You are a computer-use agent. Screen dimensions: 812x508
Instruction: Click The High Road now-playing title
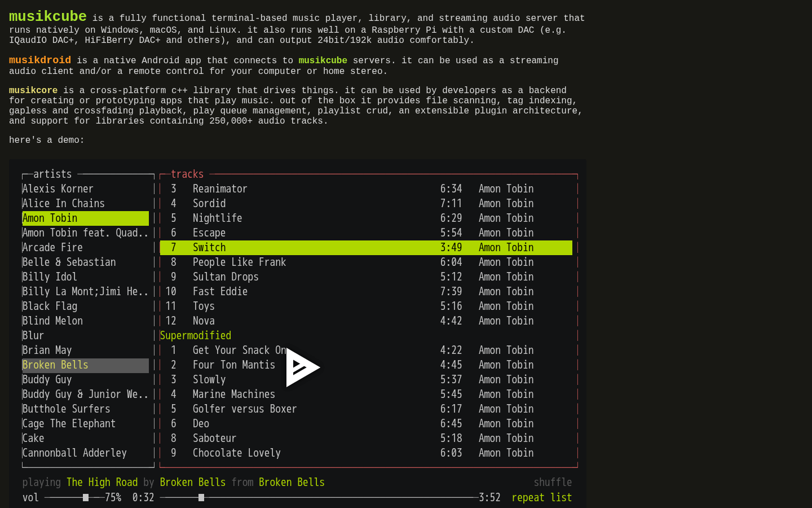pos(102,482)
